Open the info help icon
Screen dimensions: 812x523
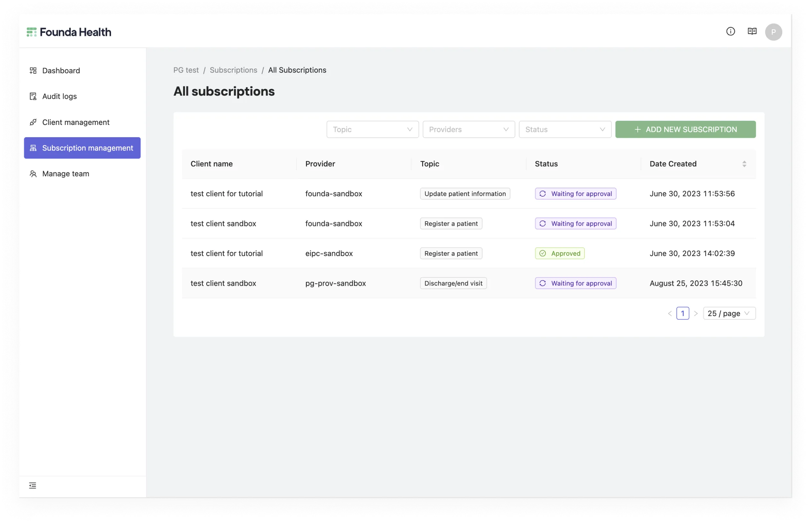pos(730,32)
